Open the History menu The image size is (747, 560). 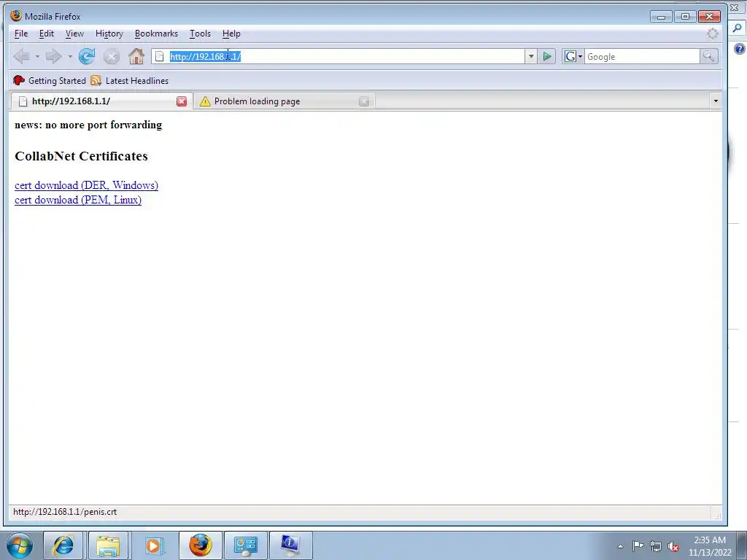[x=109, y=34]
